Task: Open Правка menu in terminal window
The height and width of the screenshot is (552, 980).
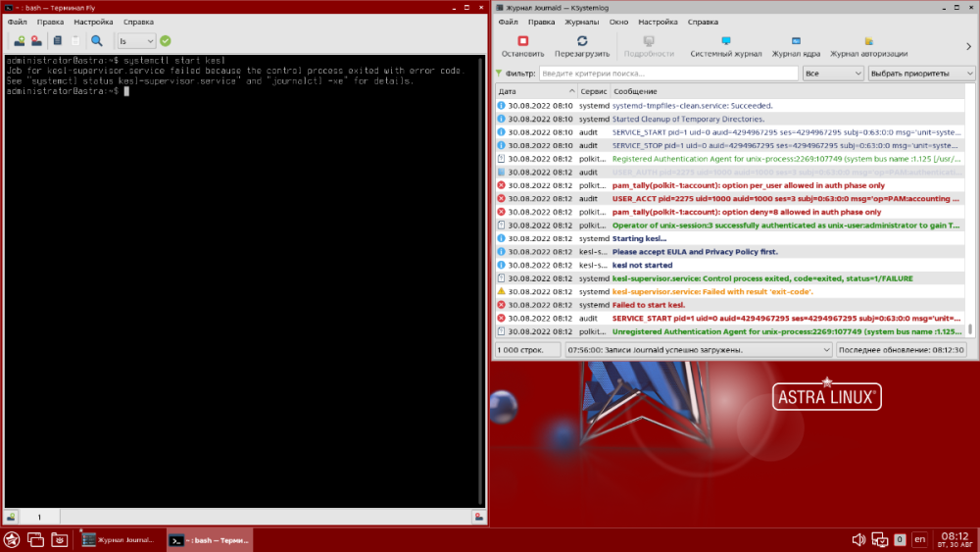Action: coord(50,22)
